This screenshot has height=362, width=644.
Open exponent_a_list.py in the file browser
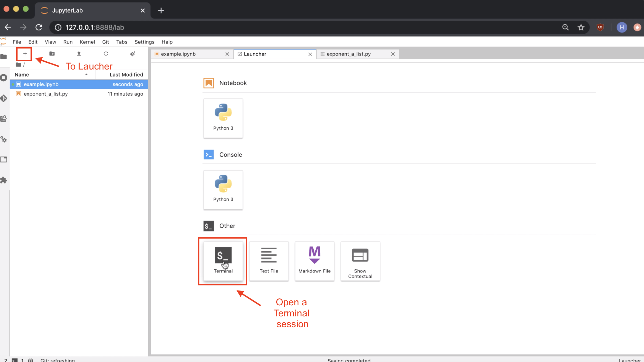46,94
